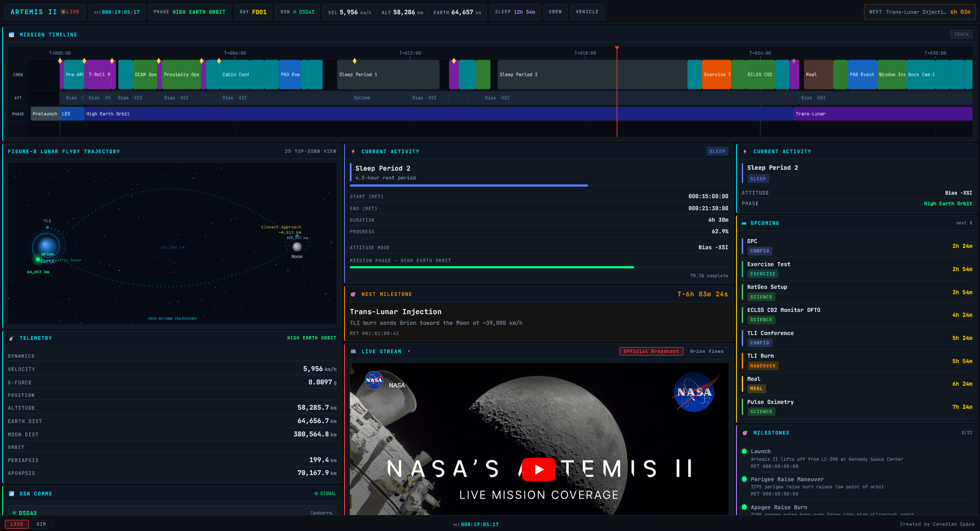This screenshot has height=531, width=980.
Task: Toggle the TRACK button on timeline
Action: click(x=961, y=35)
